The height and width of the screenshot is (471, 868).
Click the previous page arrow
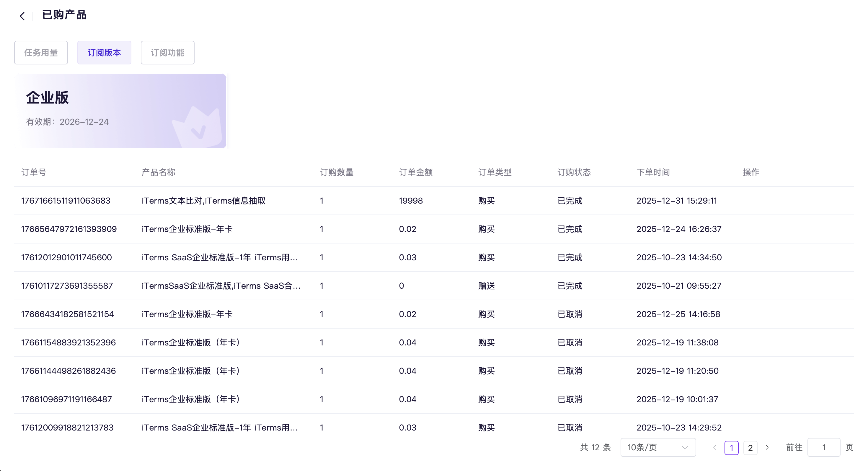pos(715,447)
